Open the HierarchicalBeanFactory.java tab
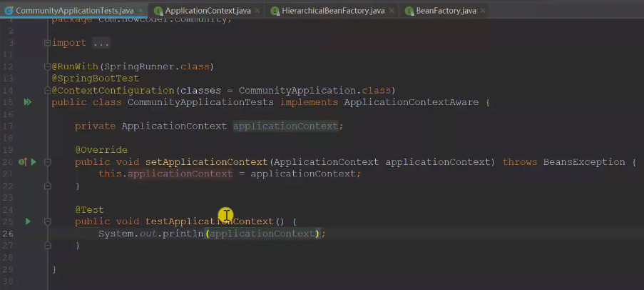The image size is (644, 290). click(333, 11)
